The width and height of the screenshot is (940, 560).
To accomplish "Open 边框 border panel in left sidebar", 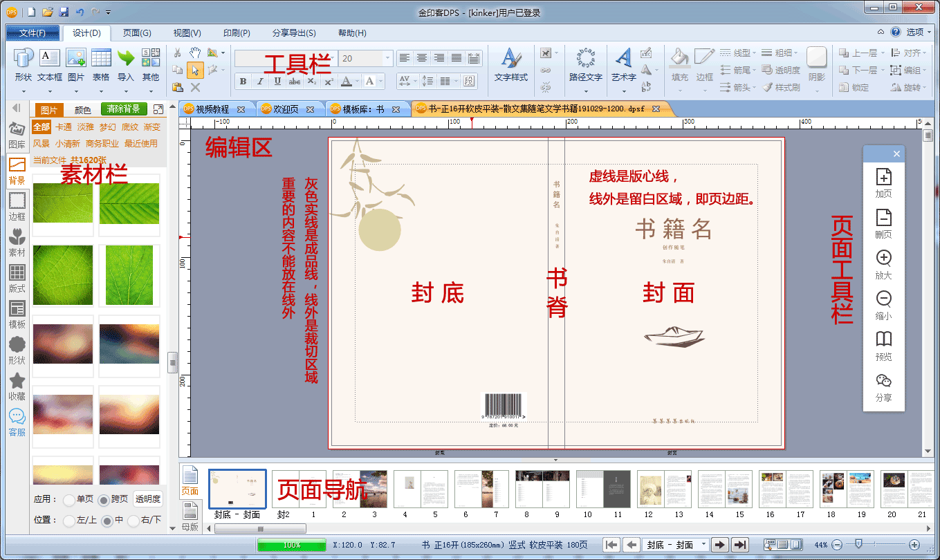I will (17, 205).
